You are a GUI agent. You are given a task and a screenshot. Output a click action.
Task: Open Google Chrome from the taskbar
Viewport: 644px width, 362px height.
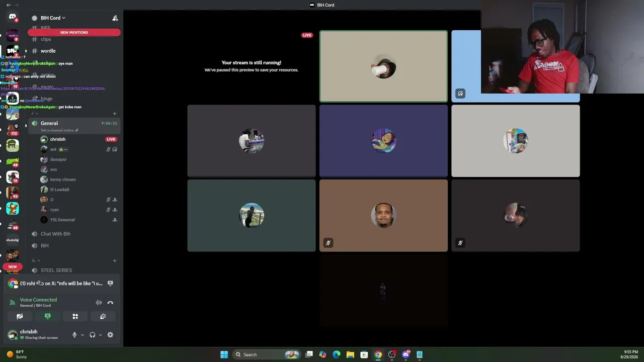click(378, 354)
